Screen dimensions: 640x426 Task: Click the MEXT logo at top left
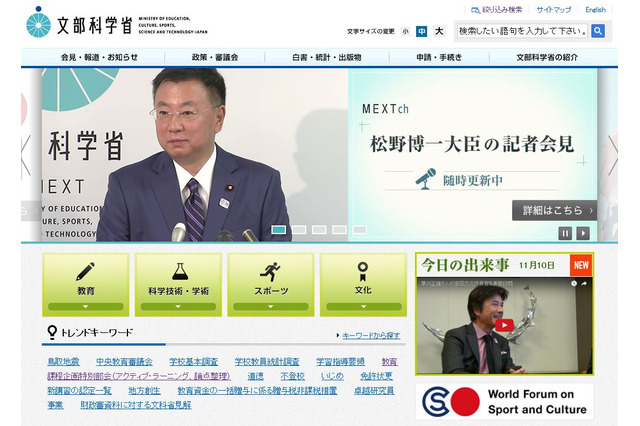(80, 22)
